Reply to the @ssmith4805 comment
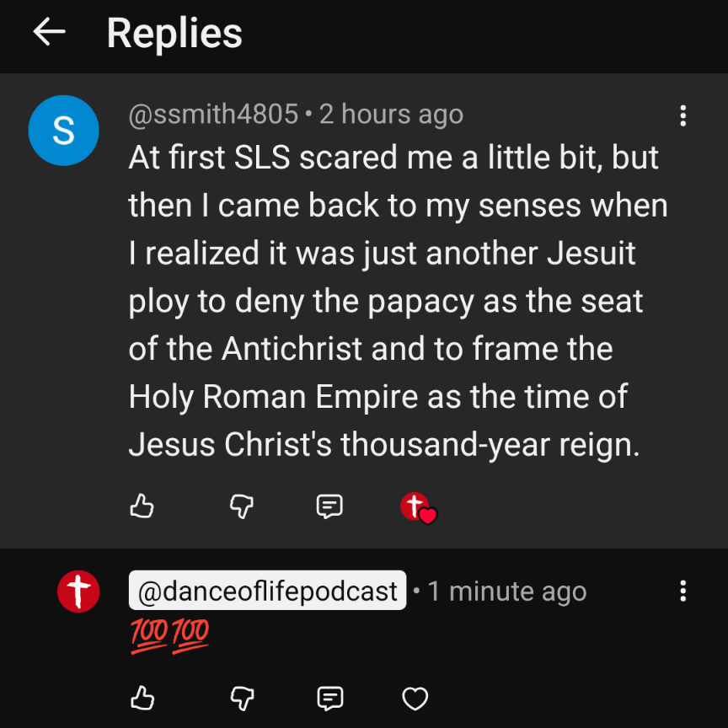 tap(329, 506)
